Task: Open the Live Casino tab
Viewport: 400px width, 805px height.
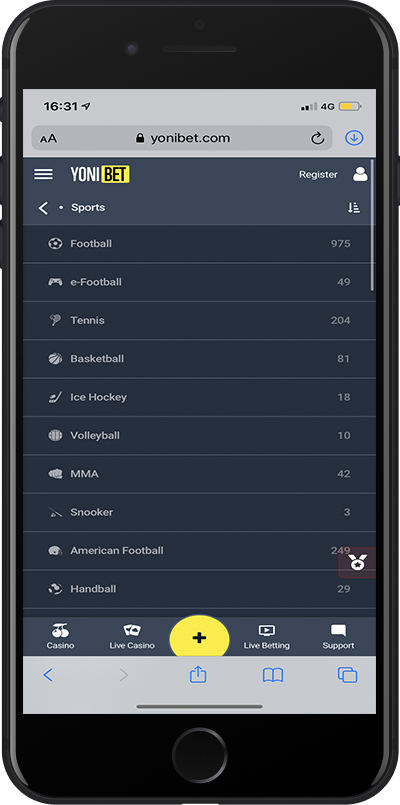Action: coord(132,637)
